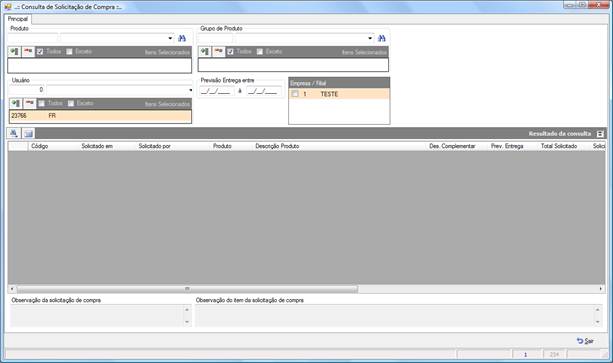Expand the Usuário dropdown list

click(x=190, y=90)
